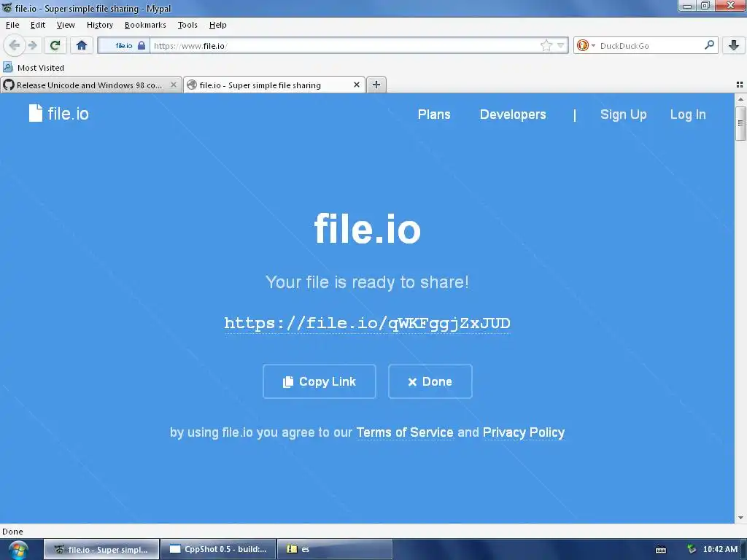Open the Help menu
The width and height of the screenshot is (747, 560).
pyautogui.click(x=217, y=25)
